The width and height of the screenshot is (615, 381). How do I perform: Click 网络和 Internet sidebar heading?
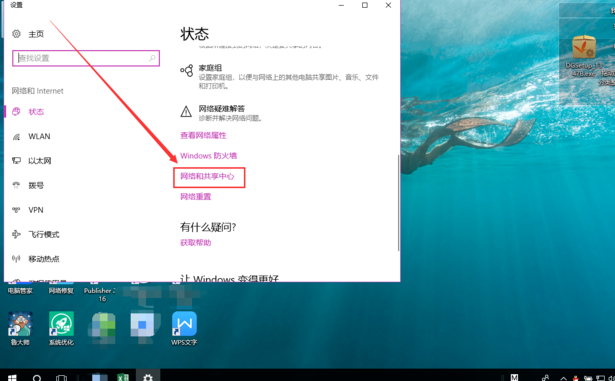click(x=37, y=91)
